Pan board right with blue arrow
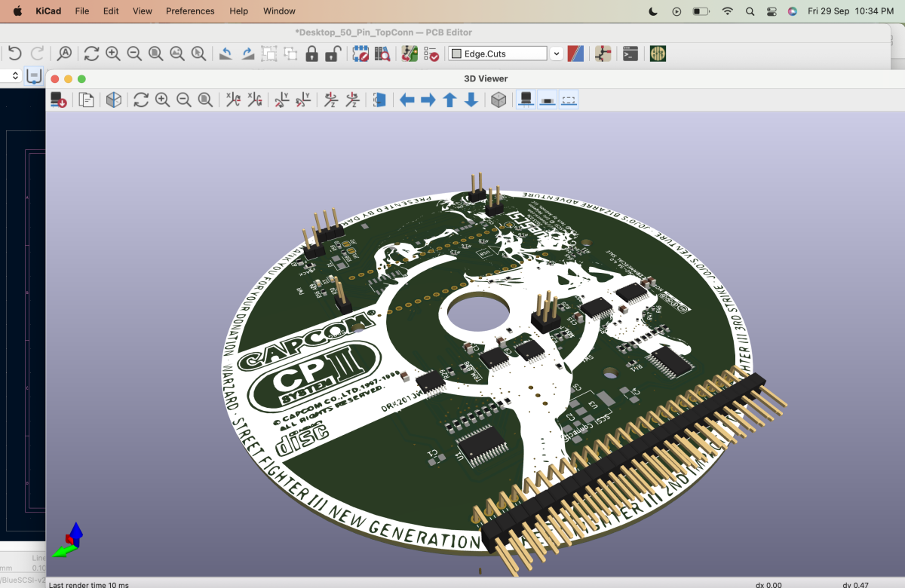The width and height of the screenshot is (905, 588). 428,100
